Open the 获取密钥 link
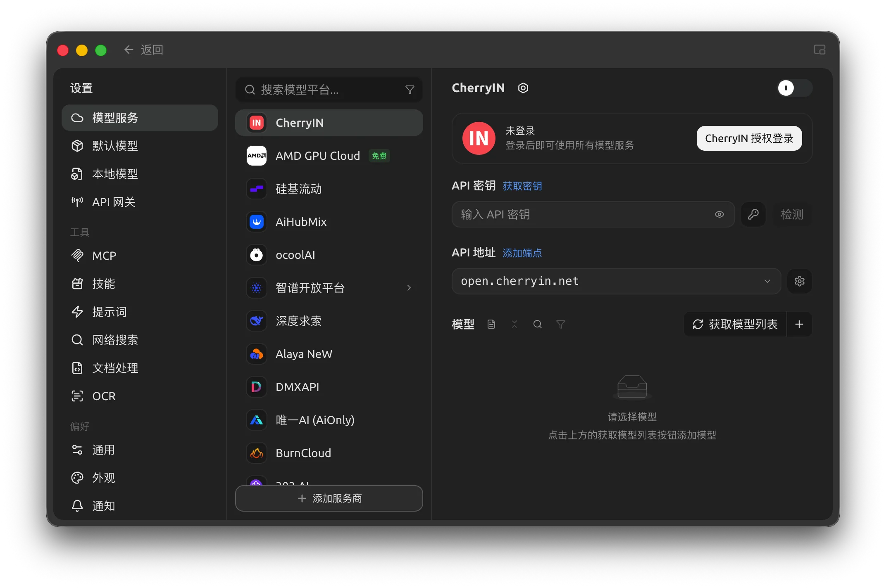Image resolution: width=886 pixels, height=588 pixels. [x=522, y=186]
